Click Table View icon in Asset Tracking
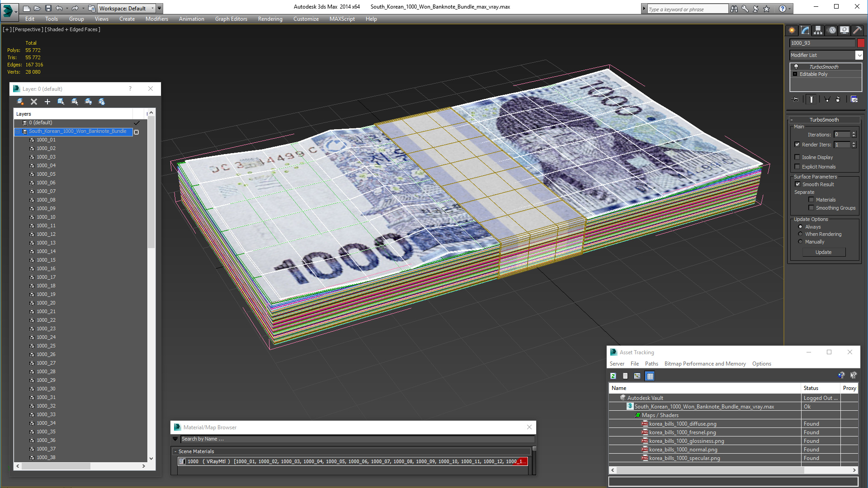This screenshot has width=868, height=488. pos(650,376)
